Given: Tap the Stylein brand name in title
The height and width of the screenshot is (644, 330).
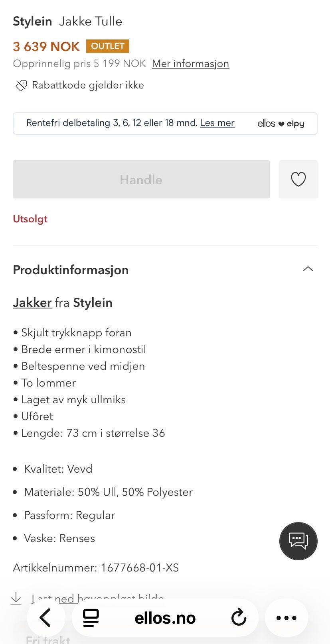Looking at the screenshot, I should click(32, 21).
